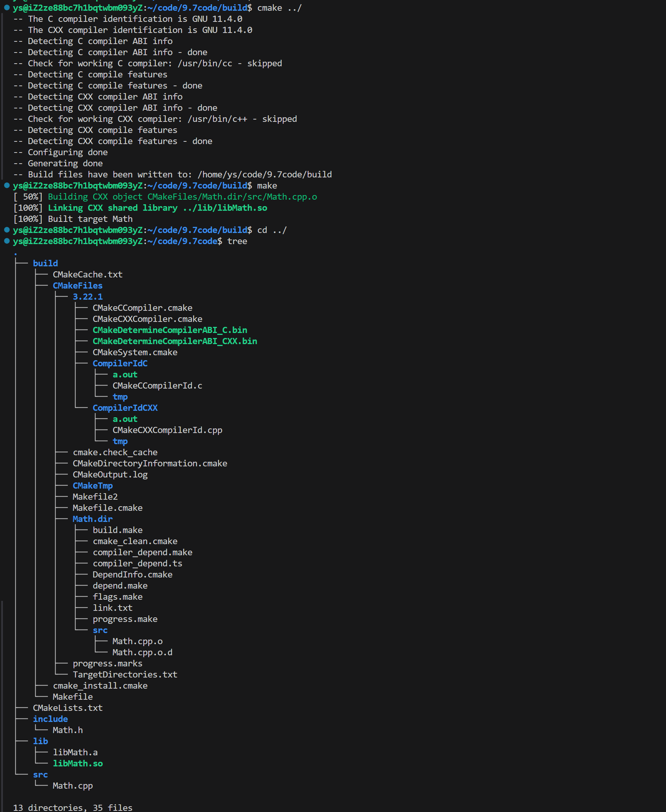Screen dimensions: 666x812
Task: Click the 'Generating done' line
Action: (x=58, y=163)
